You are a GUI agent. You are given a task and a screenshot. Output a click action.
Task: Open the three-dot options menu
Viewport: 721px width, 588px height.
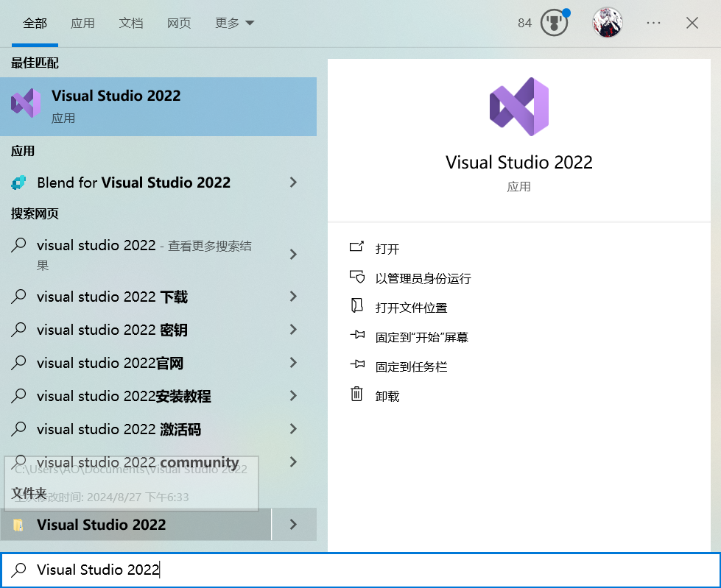click(x=653, y=23)
